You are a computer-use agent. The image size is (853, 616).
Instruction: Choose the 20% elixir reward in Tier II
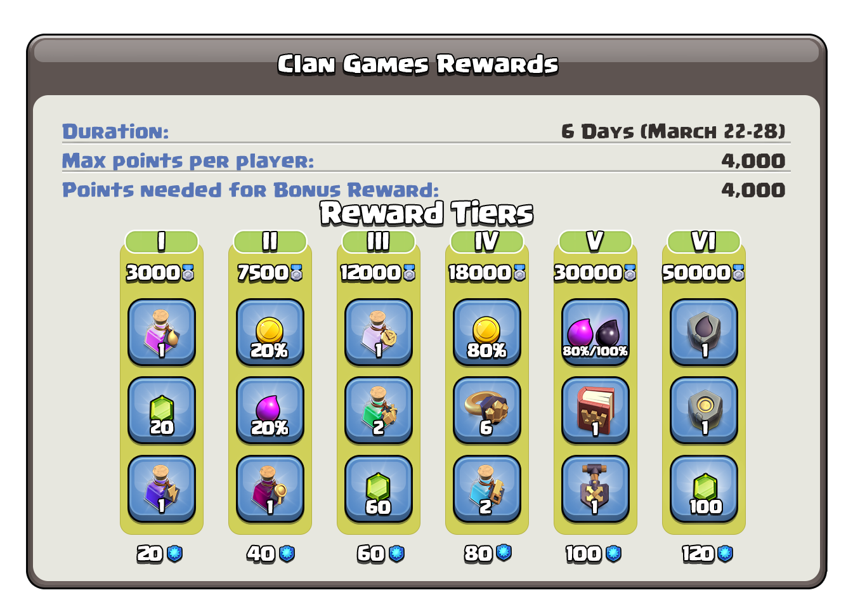[x=270, y=410]
